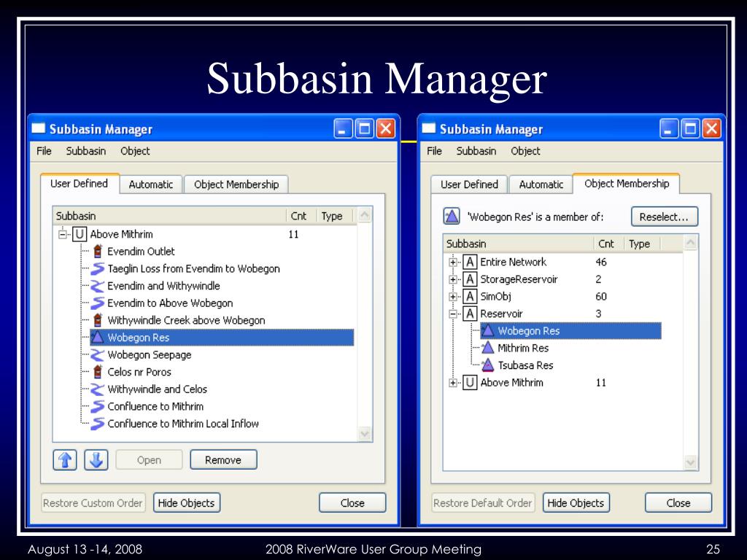
Task: Open File menu in the window with Remove button
Action: (44, 151)
